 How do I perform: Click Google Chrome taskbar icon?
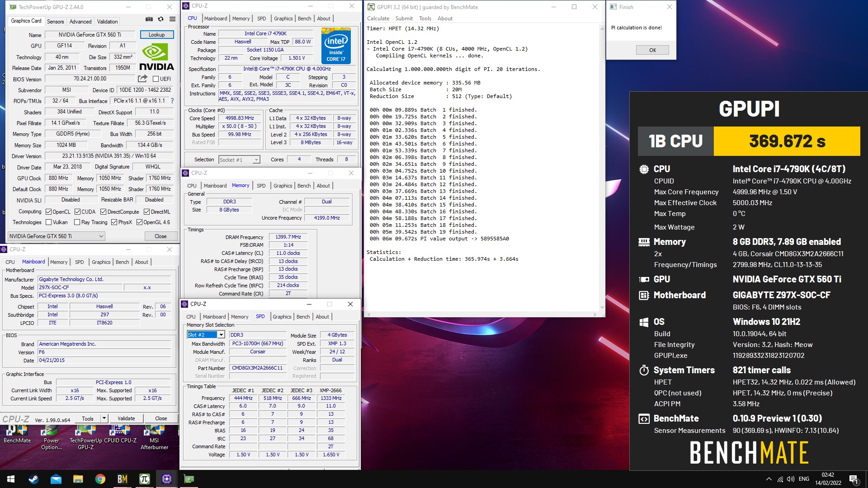100,479
